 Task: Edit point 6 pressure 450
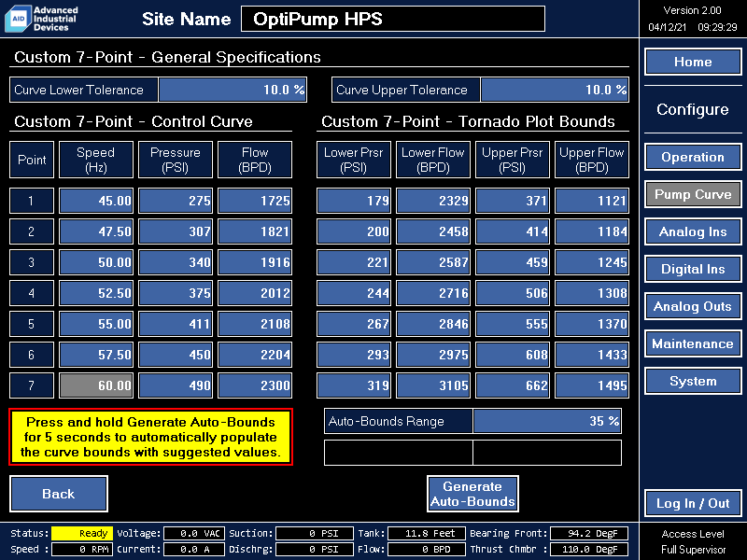176,355
